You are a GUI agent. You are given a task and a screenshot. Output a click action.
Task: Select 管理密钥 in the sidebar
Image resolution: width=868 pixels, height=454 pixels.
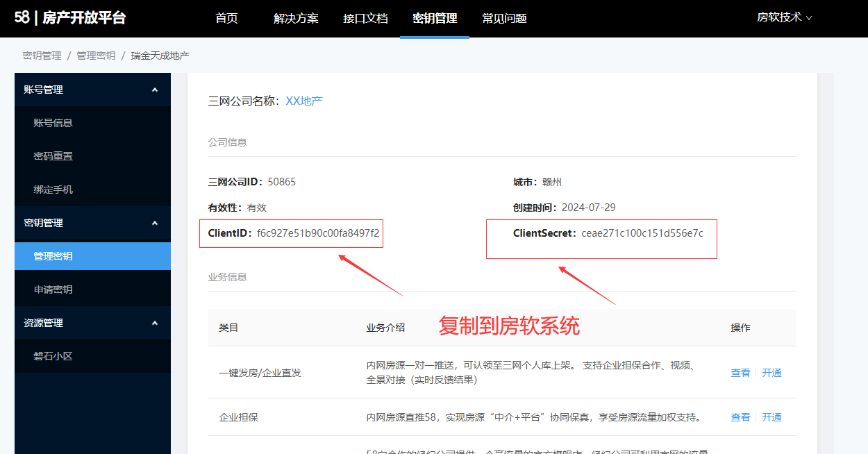(92, 256)
